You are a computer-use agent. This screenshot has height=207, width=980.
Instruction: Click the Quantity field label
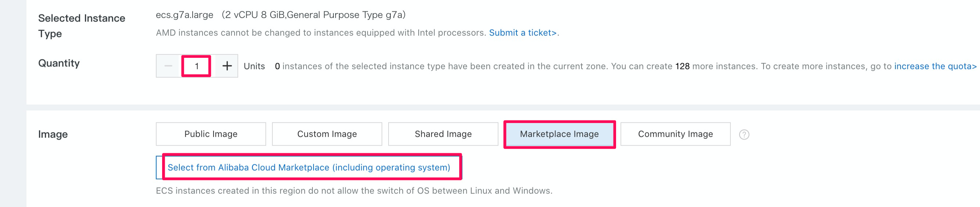(59, 63)
